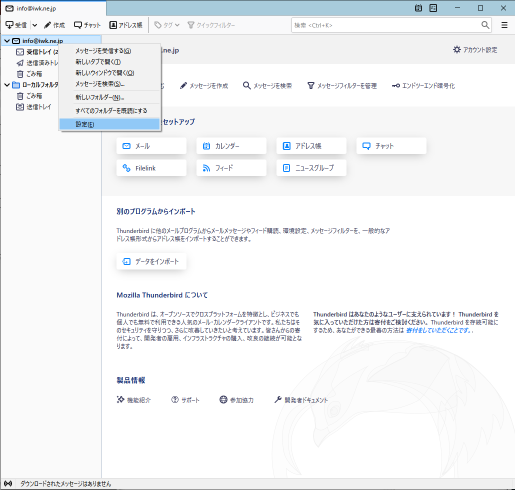Open エンドツーエンド暗号化 settings
The image size is (515, 490).
click(x=423, y=86)
